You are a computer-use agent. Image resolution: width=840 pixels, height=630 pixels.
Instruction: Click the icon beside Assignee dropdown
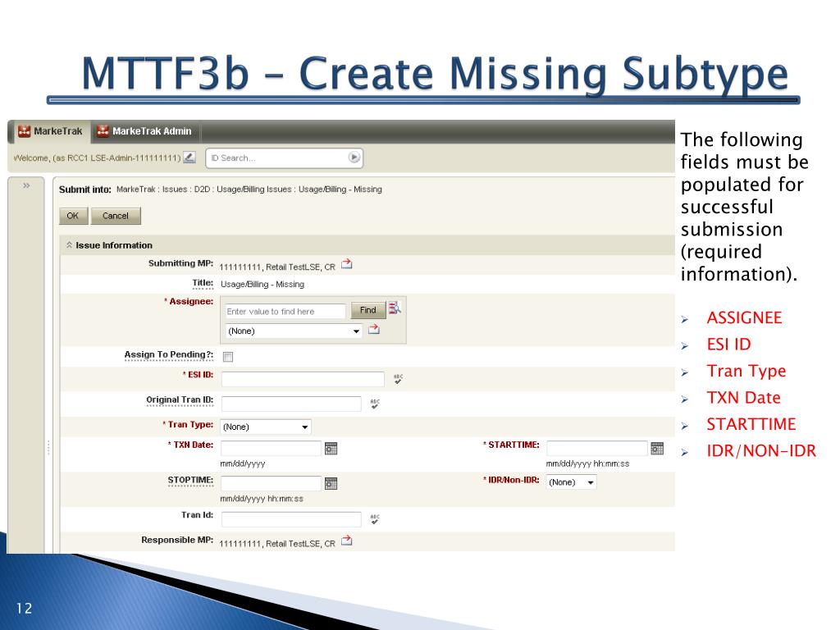(374, 329)
